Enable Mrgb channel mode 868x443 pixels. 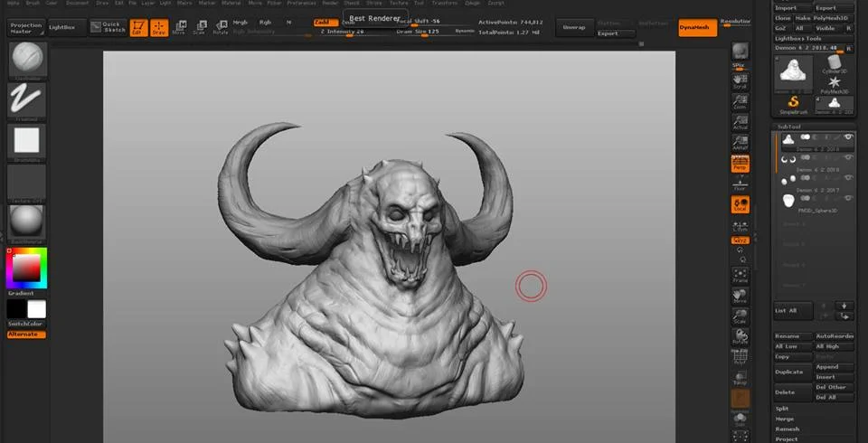[241, 23]
